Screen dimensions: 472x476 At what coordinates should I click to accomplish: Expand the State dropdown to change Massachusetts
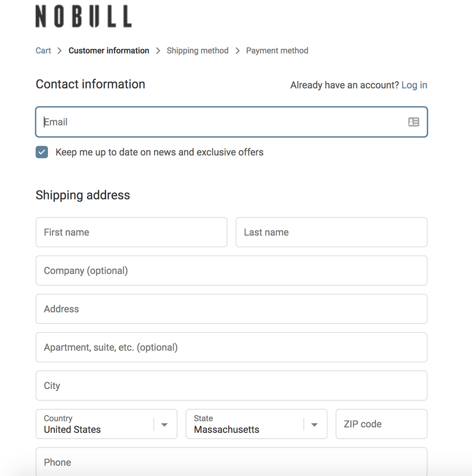(314, 424)
